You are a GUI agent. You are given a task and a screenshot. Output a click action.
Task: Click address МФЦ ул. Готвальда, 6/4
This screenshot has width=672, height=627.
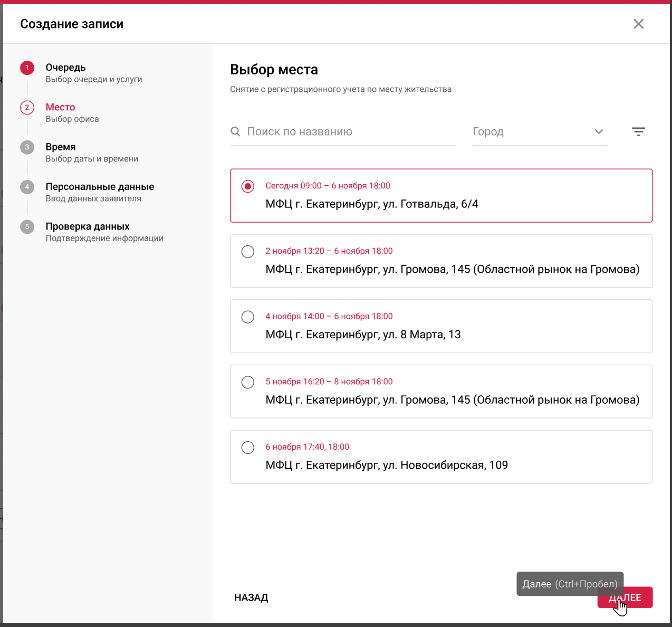pos(372,204)
